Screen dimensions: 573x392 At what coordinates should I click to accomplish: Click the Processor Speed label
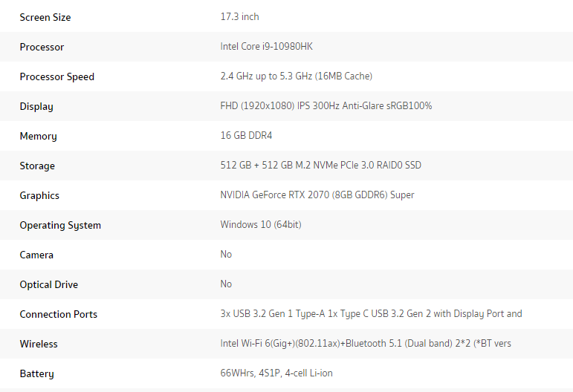coord(57,76)
